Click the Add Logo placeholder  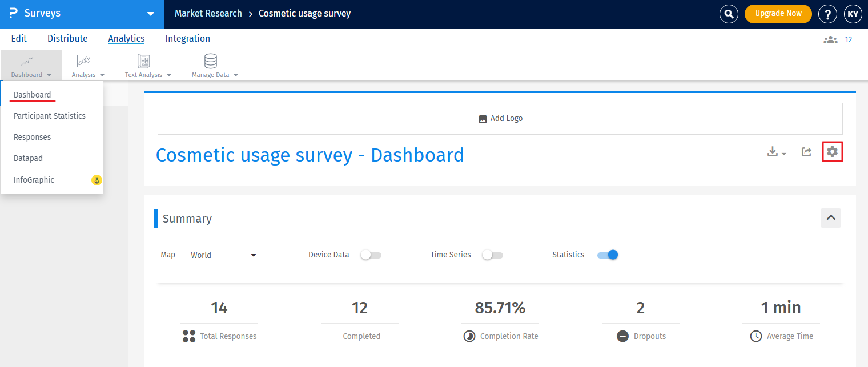[500, 118]
